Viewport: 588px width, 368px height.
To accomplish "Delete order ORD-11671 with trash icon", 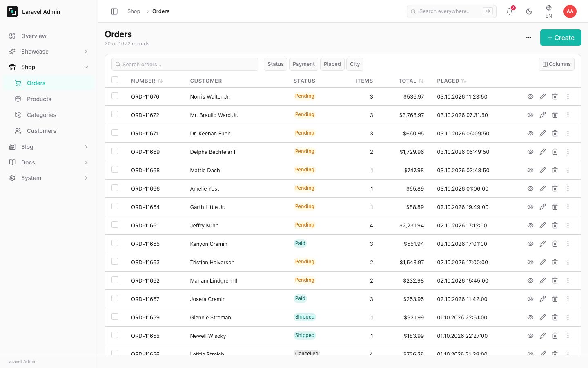I will click(555, 133).
